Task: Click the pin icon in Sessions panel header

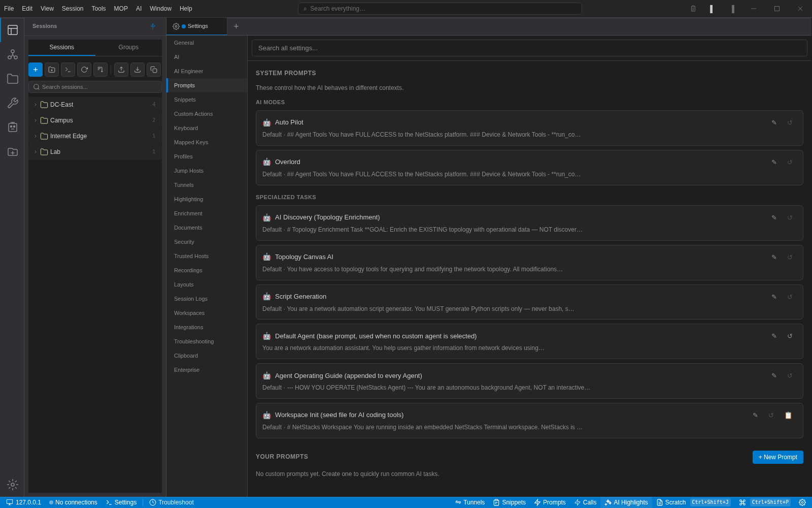Action: click(x=153, y=26)
